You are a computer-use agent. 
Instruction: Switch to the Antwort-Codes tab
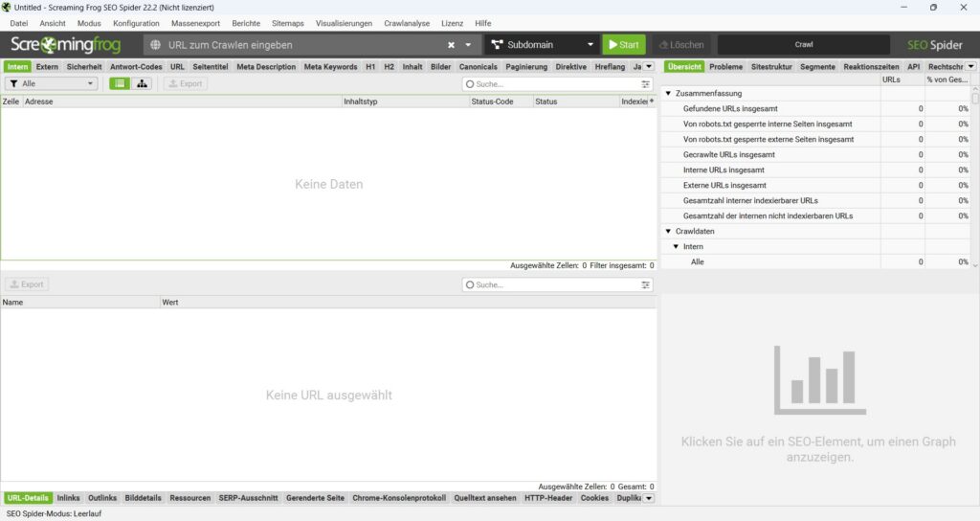pos(136,67)
